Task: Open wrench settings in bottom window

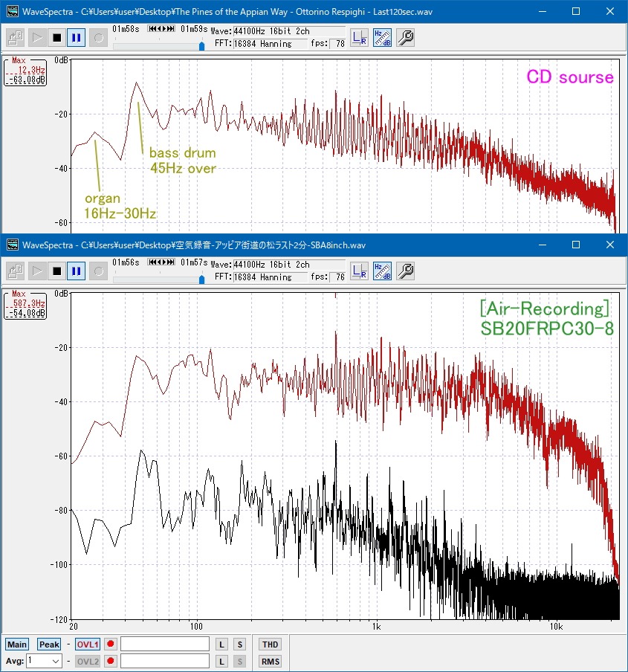Action: [405, 271]
